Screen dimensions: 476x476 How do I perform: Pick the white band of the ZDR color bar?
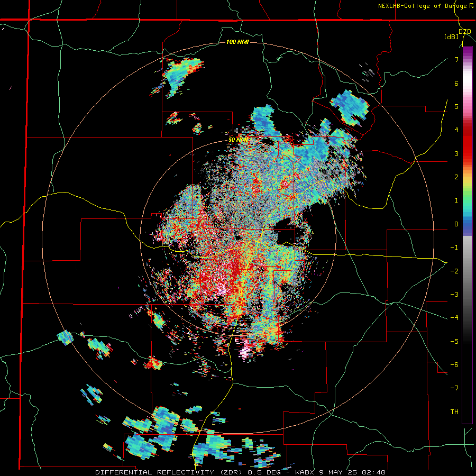click(x=467, y=79)
